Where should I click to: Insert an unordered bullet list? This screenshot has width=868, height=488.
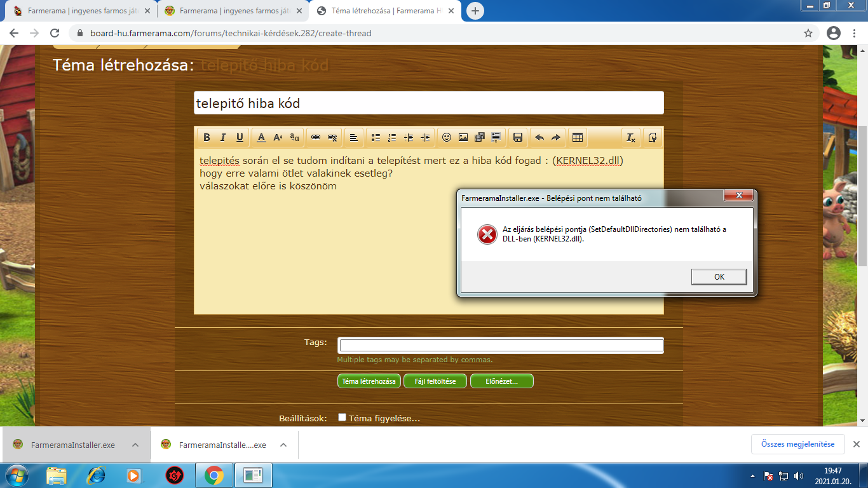coord(376,137)
